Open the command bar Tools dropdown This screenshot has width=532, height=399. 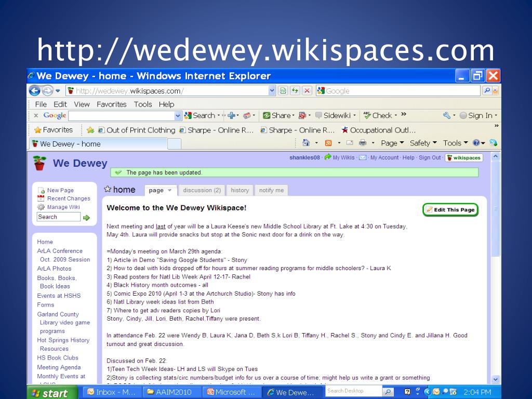[455, 143]
